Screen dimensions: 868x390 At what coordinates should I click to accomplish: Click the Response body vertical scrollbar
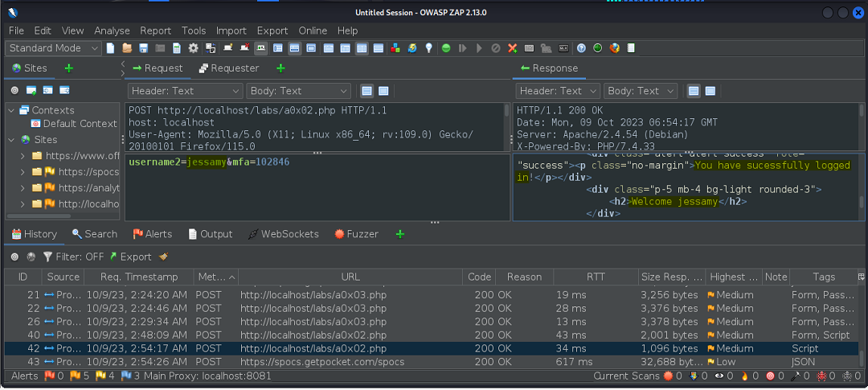tap(861, 200)
